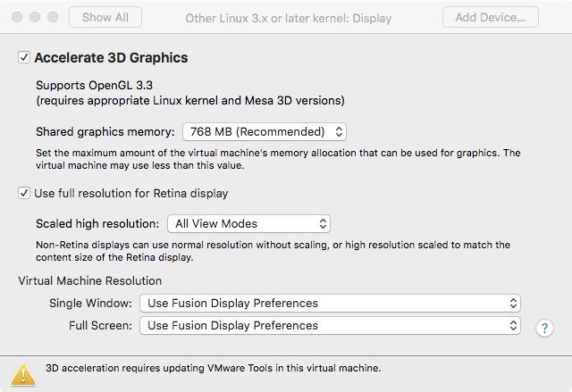Open the help question mark button
The width and height of the screenshot is (572, 392).
point(544,329)
